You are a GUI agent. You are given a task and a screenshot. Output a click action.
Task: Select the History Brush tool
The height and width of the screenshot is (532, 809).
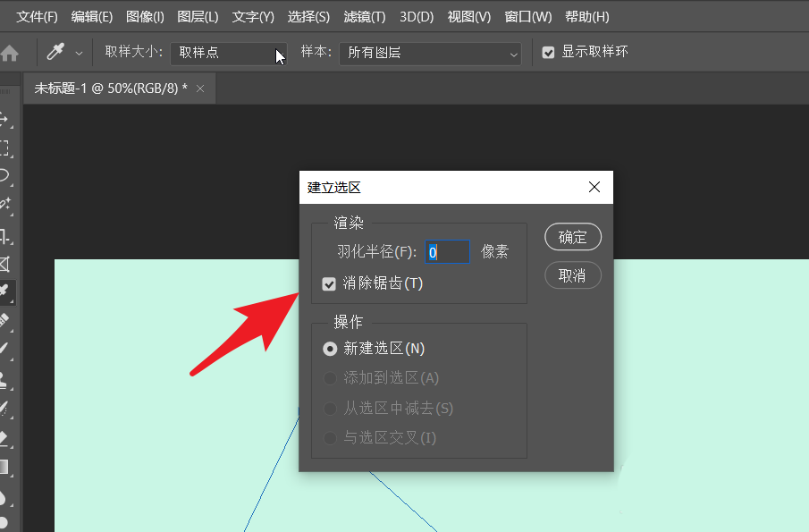4,409
